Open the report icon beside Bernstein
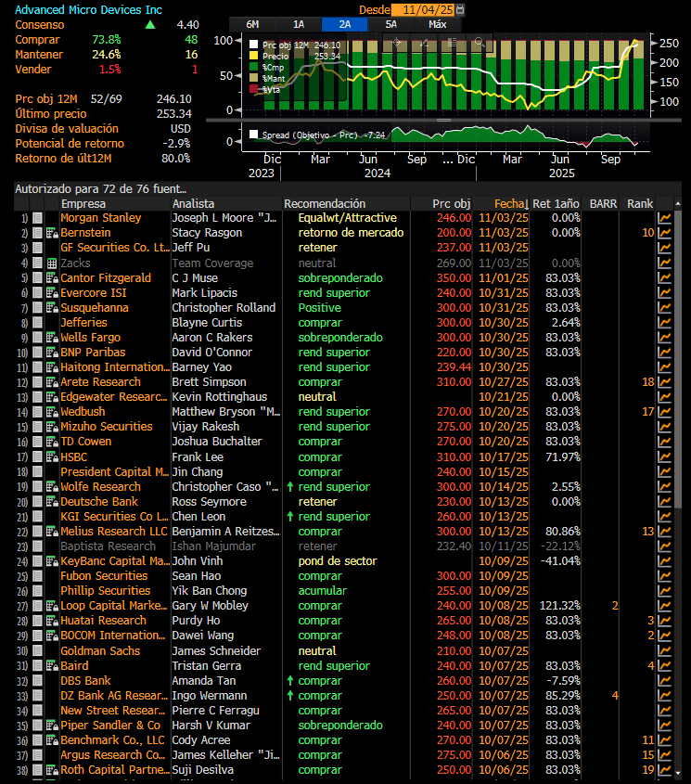The width and height of the screenshot is (691, 784). 52,233
